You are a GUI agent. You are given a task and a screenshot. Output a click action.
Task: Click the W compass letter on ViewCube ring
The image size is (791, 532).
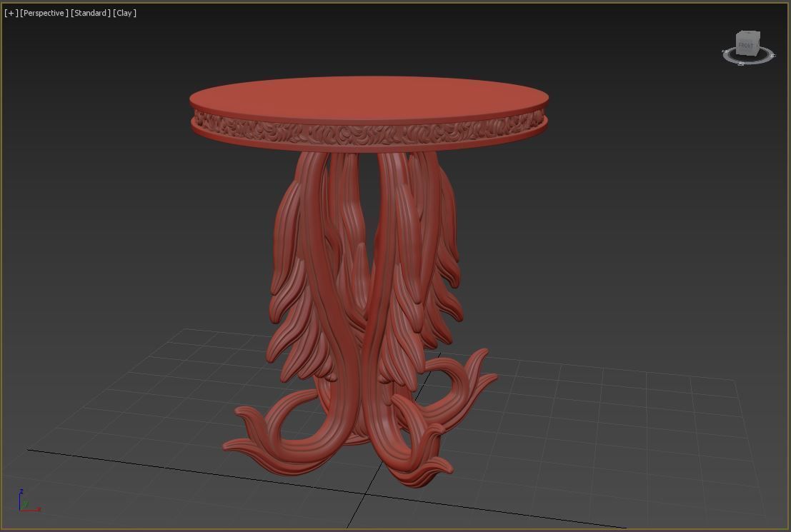[x=724, y=51]
